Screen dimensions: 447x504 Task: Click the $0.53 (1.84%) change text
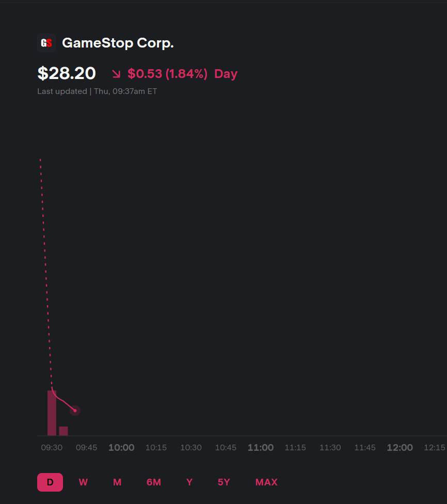(167, 74)
